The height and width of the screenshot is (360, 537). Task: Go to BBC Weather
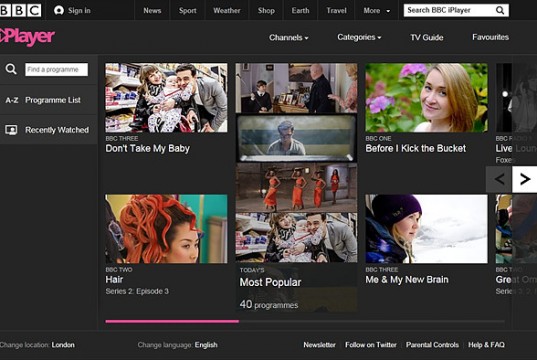(227, 11)
